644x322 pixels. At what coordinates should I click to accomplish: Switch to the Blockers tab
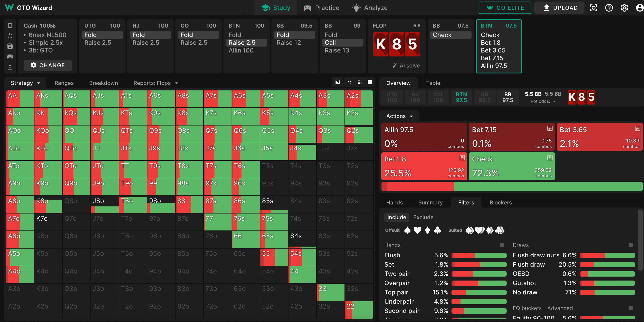point(500,202)
